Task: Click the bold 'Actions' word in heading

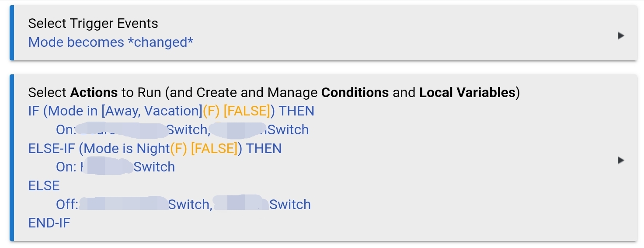Action: (94, 93)
